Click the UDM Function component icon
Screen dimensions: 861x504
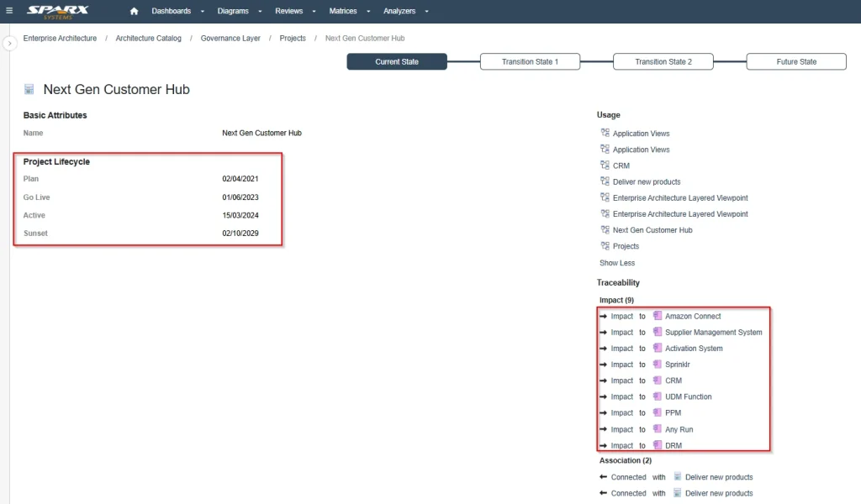coord(658,396)
